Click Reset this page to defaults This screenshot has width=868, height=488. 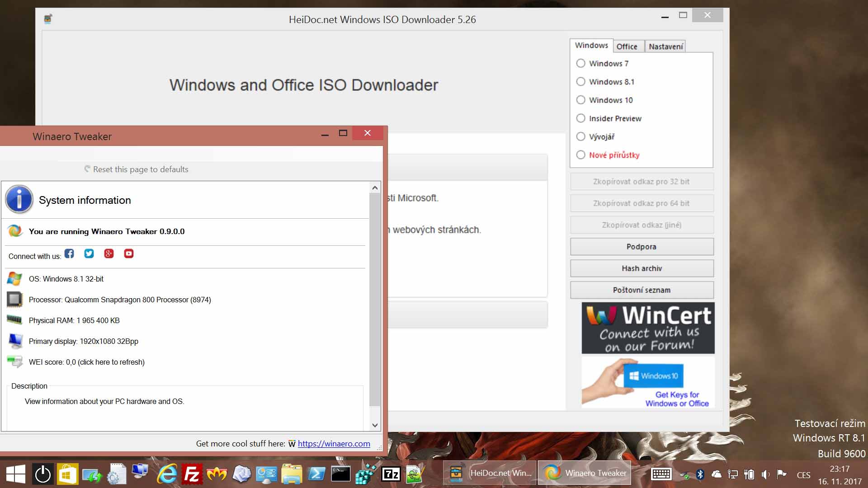[x=136, y=169]
